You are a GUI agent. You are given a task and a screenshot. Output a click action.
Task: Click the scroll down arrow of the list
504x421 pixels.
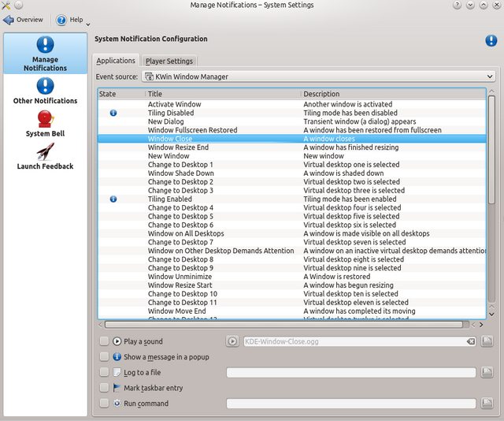[x=491, y=314]
